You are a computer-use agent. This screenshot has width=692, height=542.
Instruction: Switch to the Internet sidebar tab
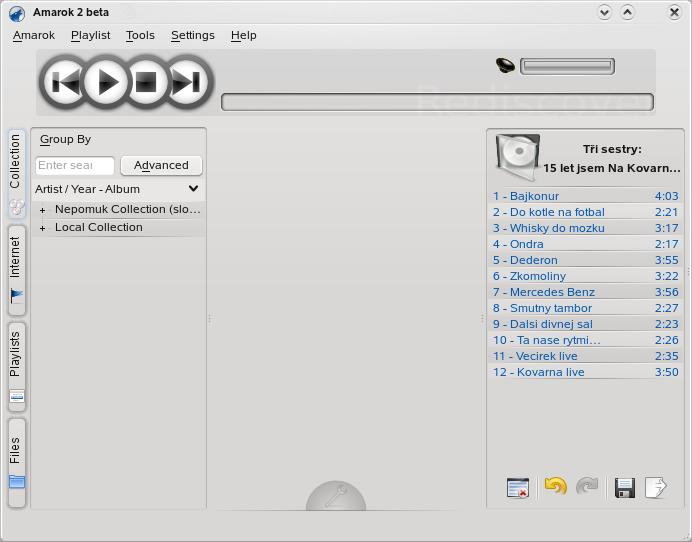(x=16, y=270)
